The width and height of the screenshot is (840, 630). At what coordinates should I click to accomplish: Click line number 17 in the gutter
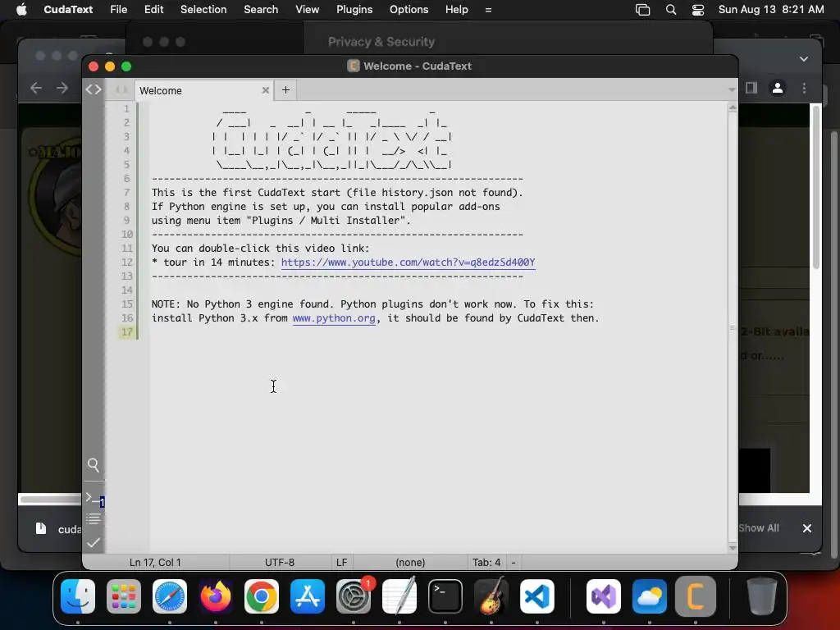click(126, 331)
